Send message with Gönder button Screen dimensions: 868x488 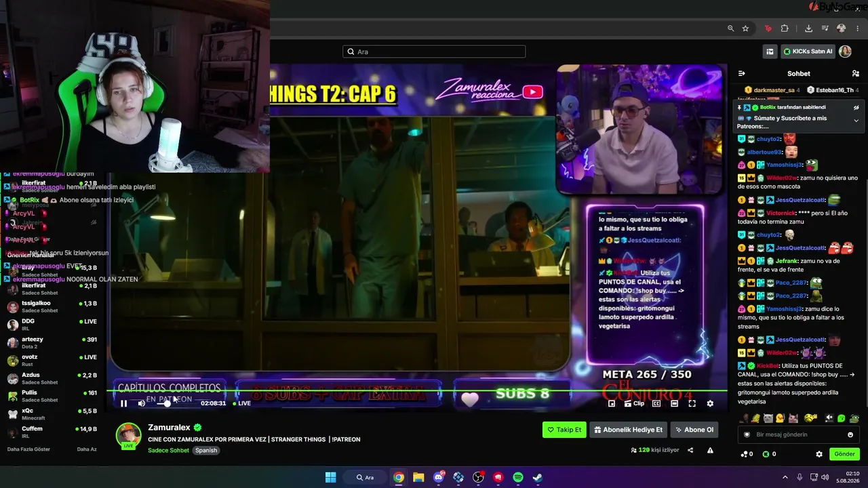click(x=844, y=454)
